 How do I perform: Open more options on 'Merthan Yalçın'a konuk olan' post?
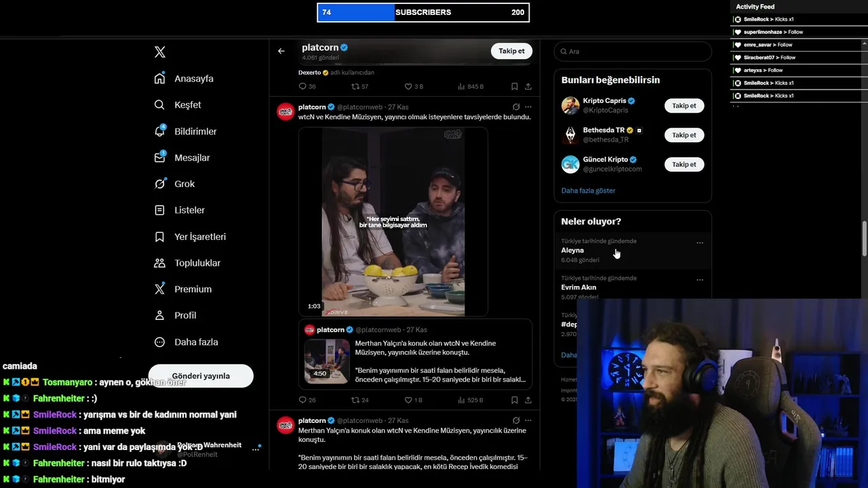tap(528, 421)
